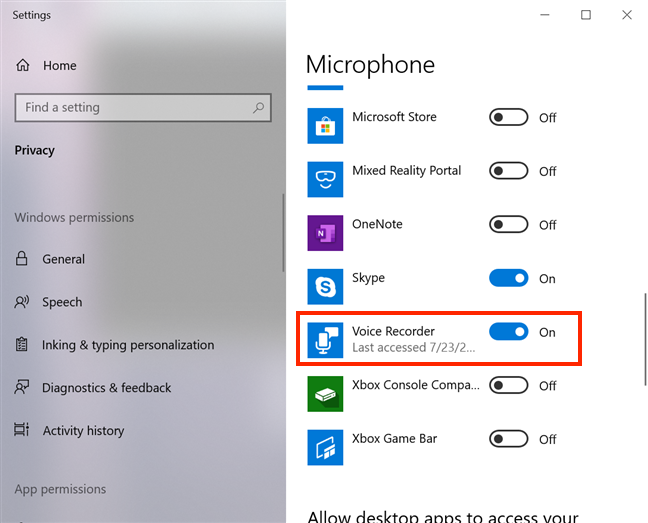Click the 'Xbox Console Compa...' label

click(416, 385)
